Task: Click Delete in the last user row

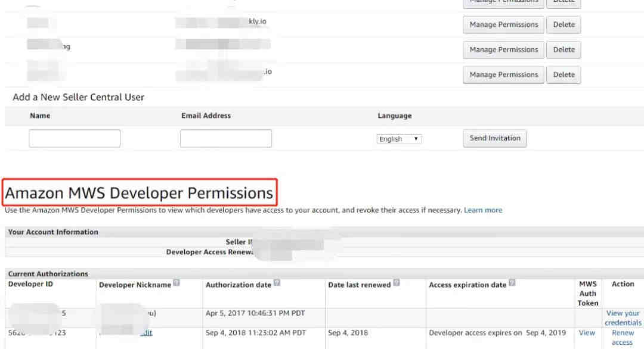Action: coord(563,74)
